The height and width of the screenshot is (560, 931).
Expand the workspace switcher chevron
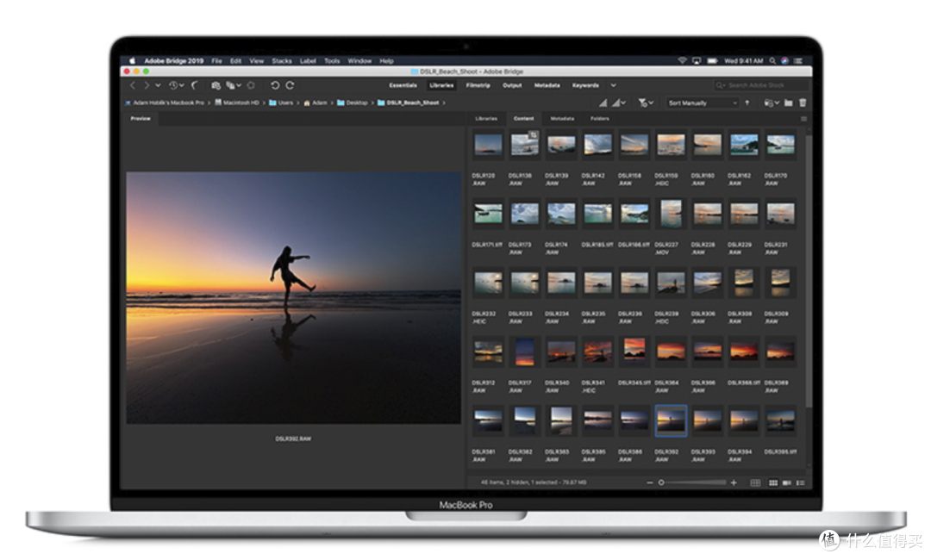click(614, 85)
